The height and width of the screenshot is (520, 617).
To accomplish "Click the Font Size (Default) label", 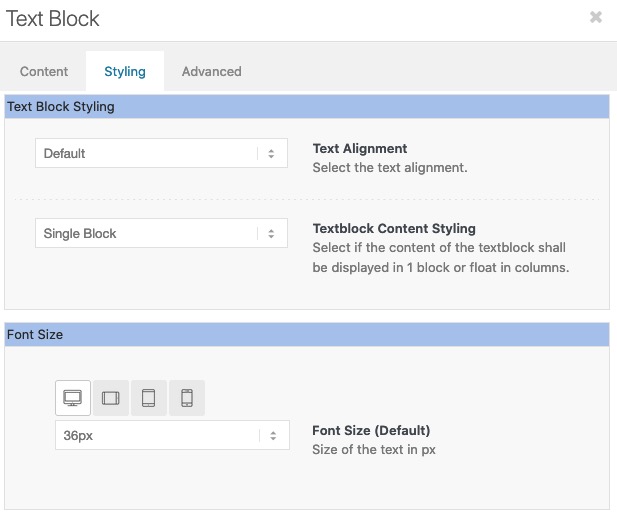I will [371, 430].
